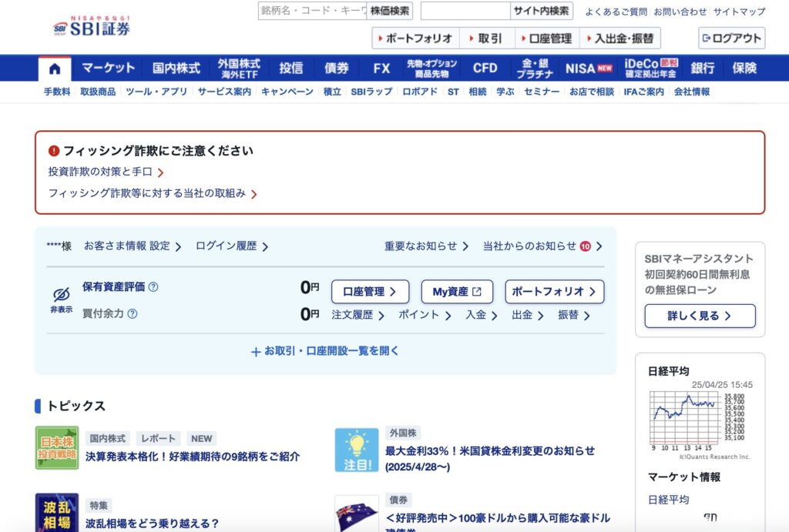Image resolution: width=789 pixels, height=532 pixels.
Task: Select the 保険 navigation tab
Action: 744,69
